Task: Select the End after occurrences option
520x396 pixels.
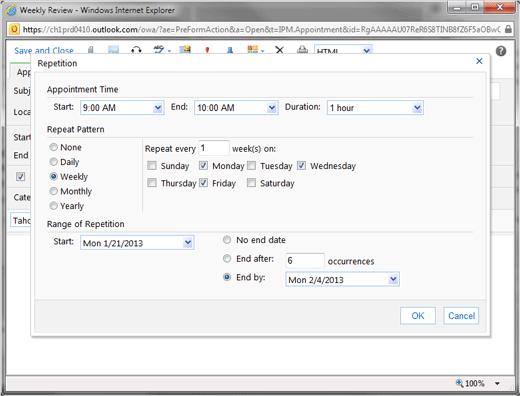Action: pyautogui.click(x=227, y=258)
